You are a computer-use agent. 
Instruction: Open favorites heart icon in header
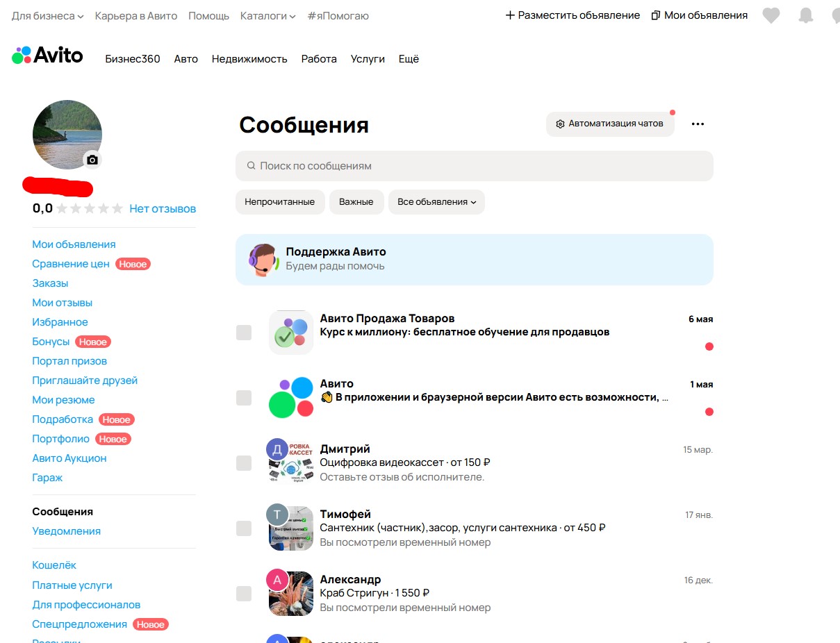tap(771, 15)
